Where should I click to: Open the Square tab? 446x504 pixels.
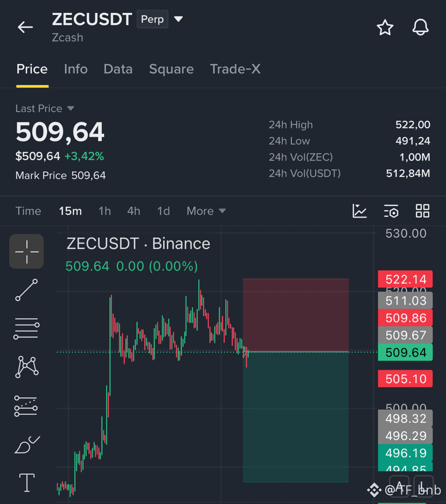pyautogui.click(x=171, y=69)
